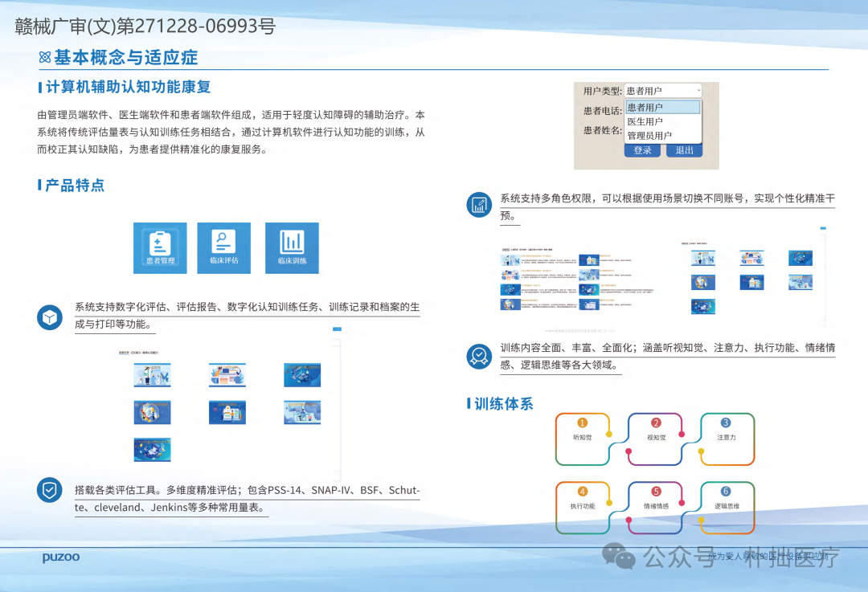
Task: Click the sentence starting 系统支持数字化评估
Action: [247, 316]
